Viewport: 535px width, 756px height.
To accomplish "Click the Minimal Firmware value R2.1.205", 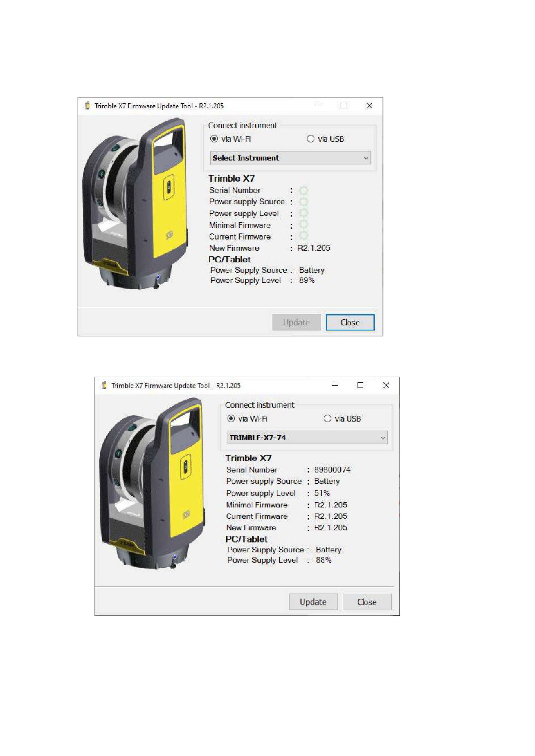I will [331, 505].
